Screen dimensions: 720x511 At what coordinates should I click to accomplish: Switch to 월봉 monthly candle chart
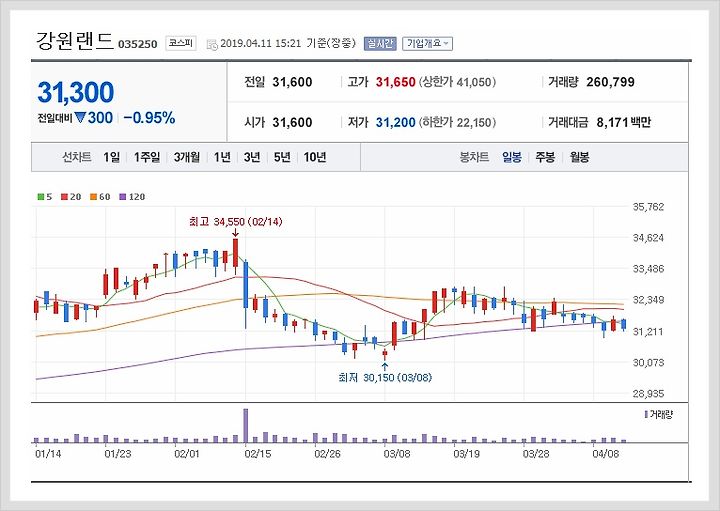pyautogui.click(x=579, y=157)
